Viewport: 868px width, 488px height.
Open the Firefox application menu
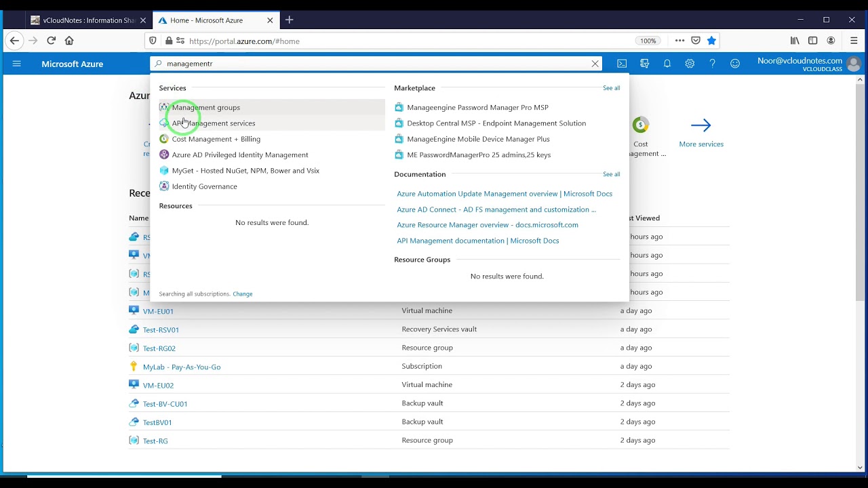tap(854, 41)
